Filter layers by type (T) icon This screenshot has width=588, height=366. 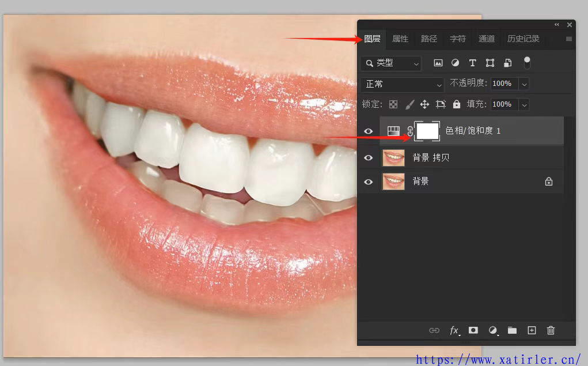(x=472, y=63)
